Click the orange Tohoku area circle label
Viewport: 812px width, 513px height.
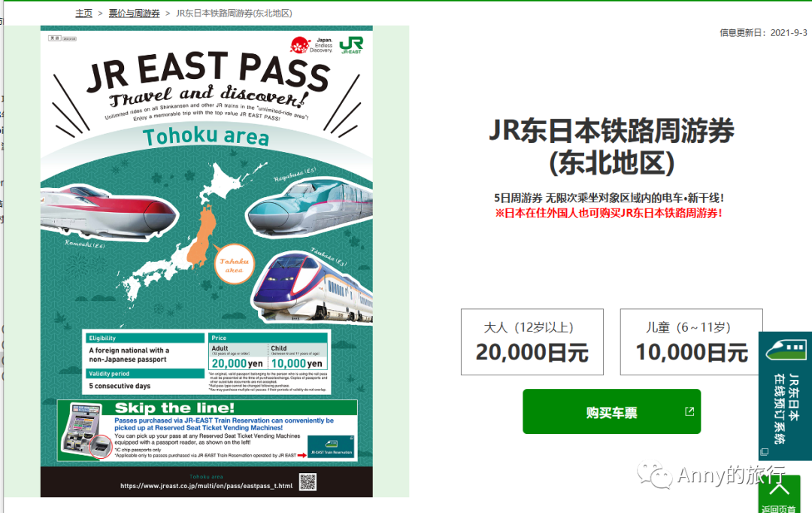point(234,265)
